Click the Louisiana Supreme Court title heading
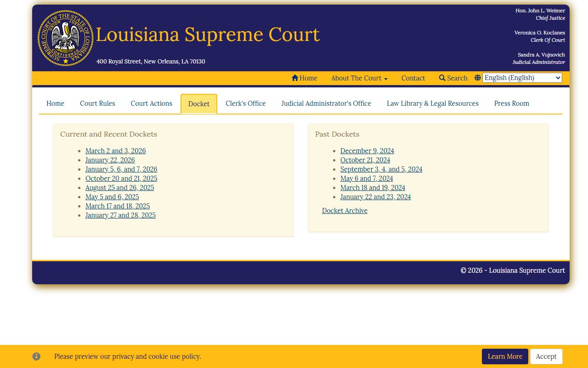This screenshot has height=368, width=588. tap(208, 34)
